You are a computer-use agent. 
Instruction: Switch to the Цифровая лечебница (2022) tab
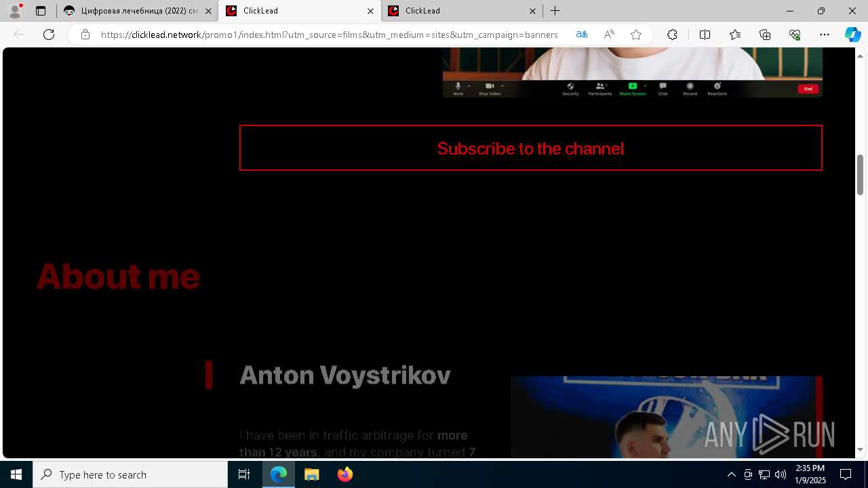tap(136, 11)
